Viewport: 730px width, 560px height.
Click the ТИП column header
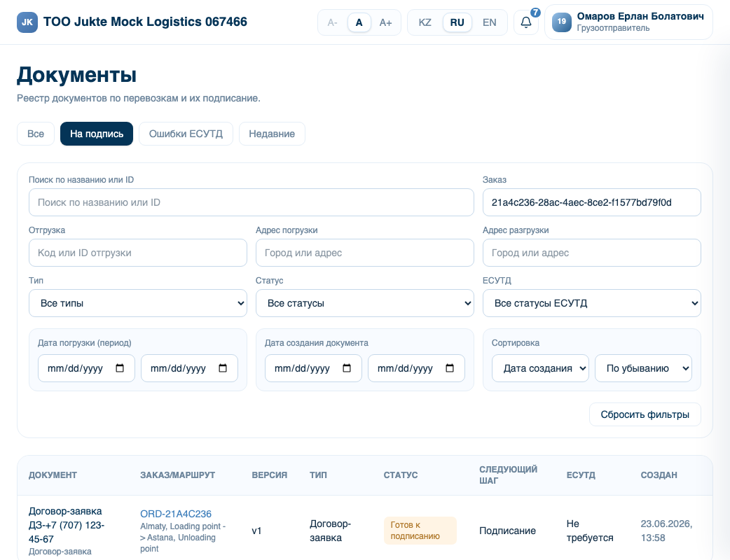pos(318,475)
